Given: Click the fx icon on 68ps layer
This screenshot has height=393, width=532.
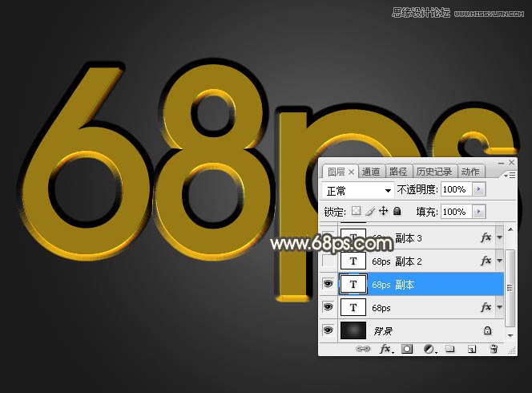Looking at the screenshot, I should [x=486, y=307].
